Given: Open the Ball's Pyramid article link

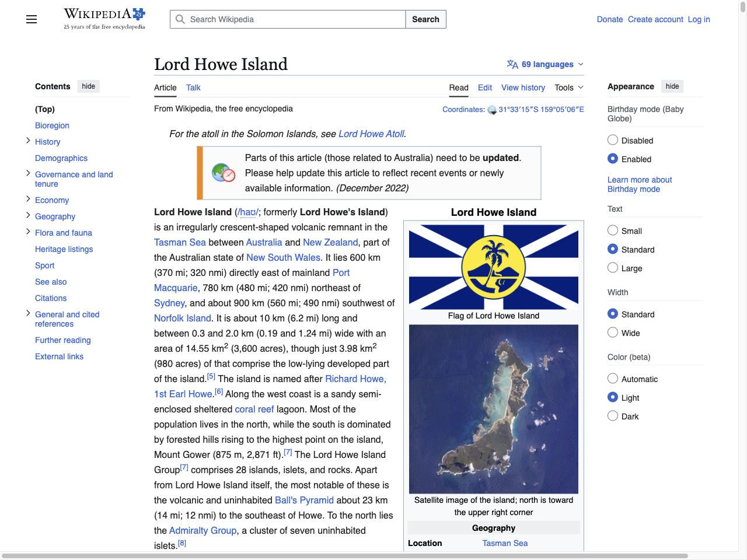Looking at the screenshot, I should 304,500.
